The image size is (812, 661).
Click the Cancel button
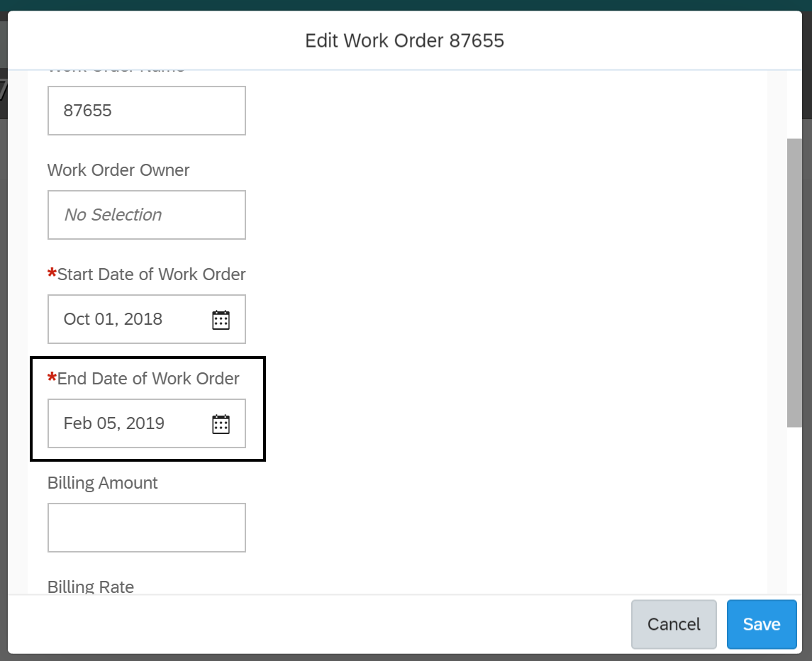674,624
